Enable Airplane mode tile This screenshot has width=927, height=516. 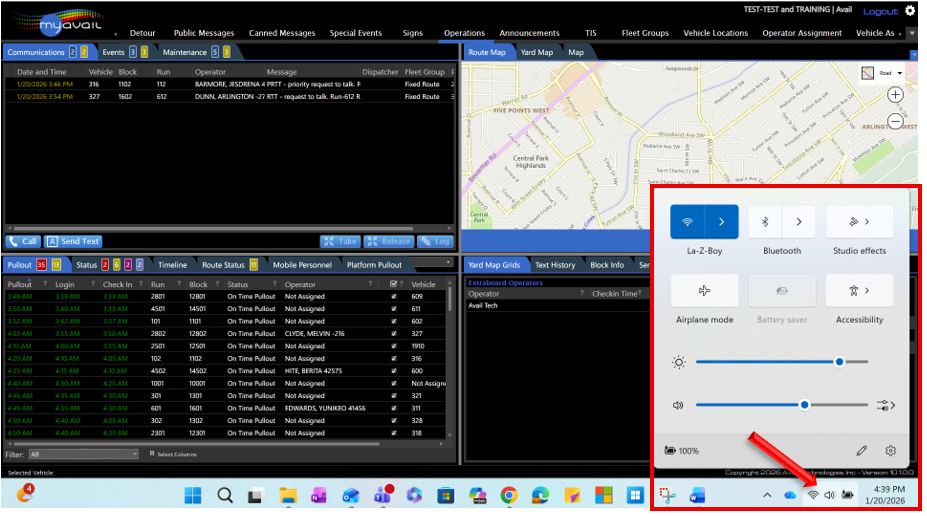click(x=704, y=290)
